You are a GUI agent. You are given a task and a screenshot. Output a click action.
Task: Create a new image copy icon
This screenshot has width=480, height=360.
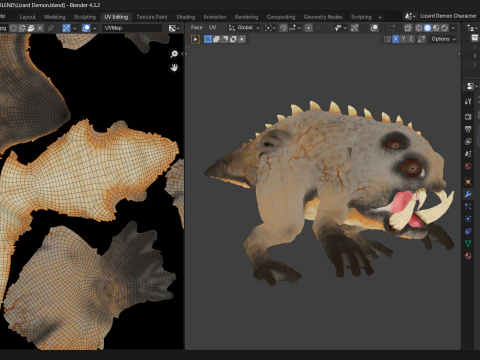(22, 28)
